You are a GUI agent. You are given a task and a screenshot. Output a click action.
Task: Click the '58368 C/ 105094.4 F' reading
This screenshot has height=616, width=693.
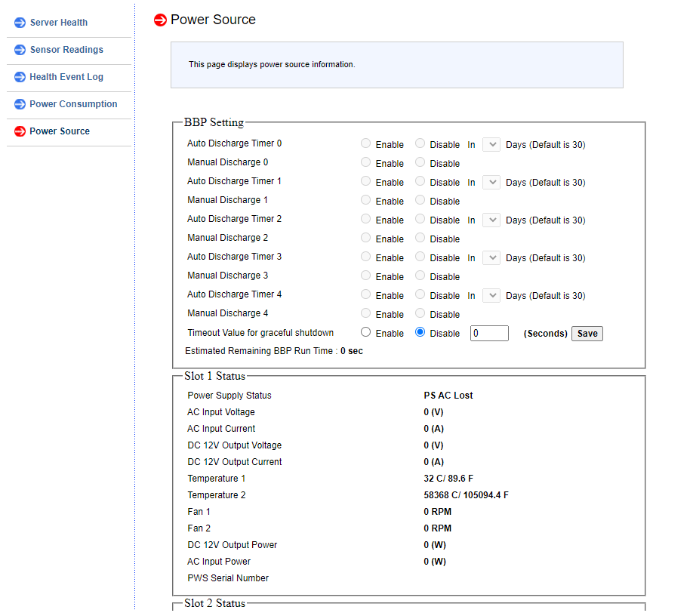click(x=466, y=495)
